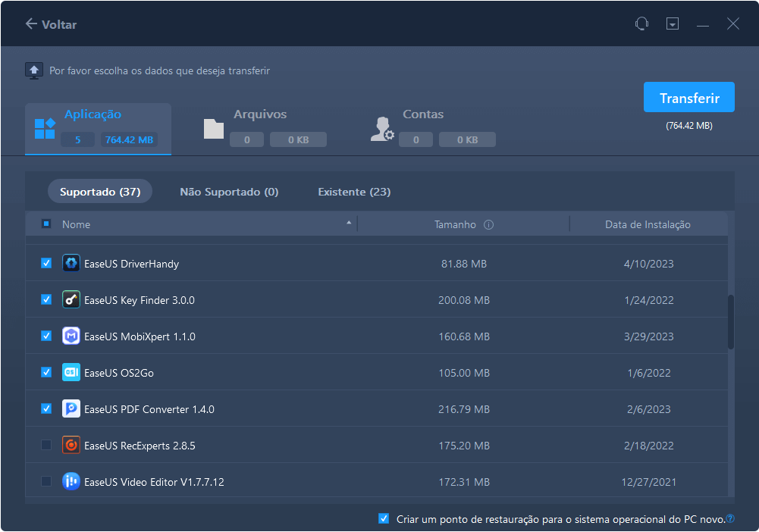The width and height of the screenshot is (759, 532).
Task: Uncheck EaseUS MobiXpert 1.1.0
Action: 46,336
